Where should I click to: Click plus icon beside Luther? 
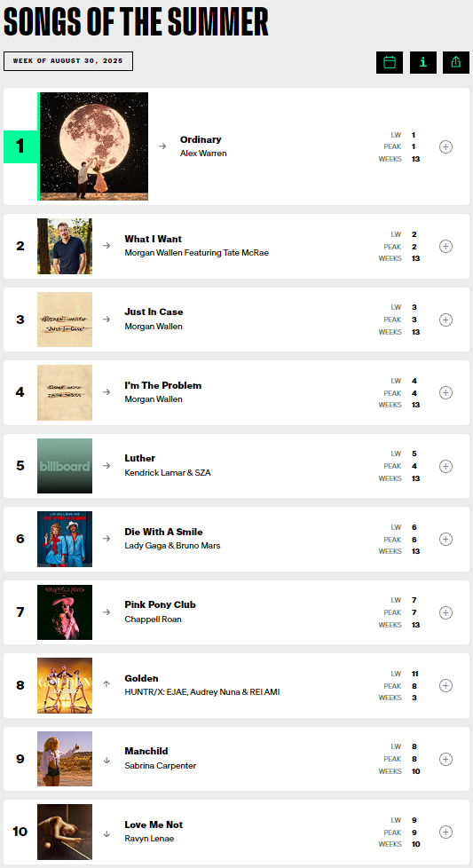(445, 466)
